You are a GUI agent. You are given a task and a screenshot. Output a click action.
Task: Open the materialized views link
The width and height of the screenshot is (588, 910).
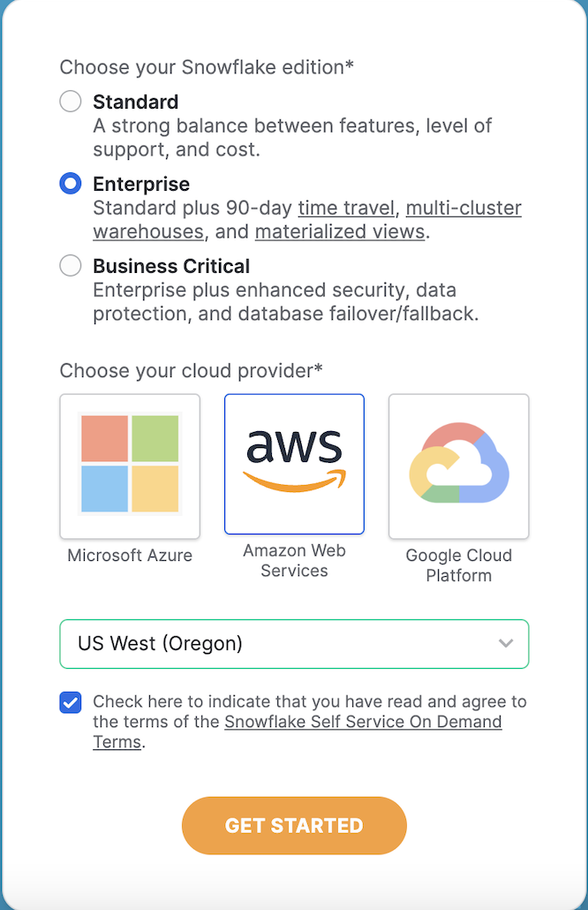(x=340, y=231)
